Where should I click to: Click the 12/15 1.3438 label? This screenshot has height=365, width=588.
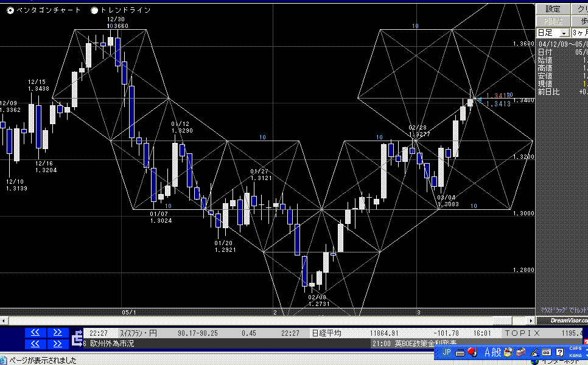(x=38, y=85)
